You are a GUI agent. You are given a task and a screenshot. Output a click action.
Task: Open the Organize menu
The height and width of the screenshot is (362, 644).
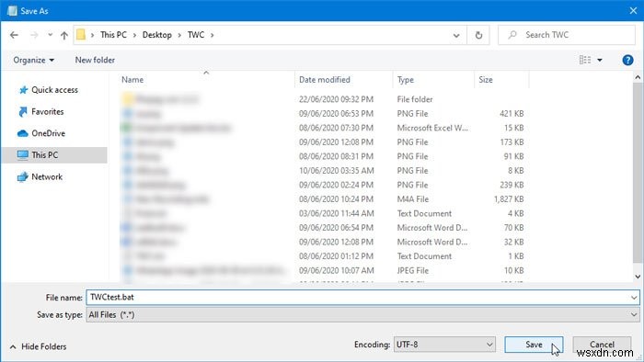pos(33,61)
